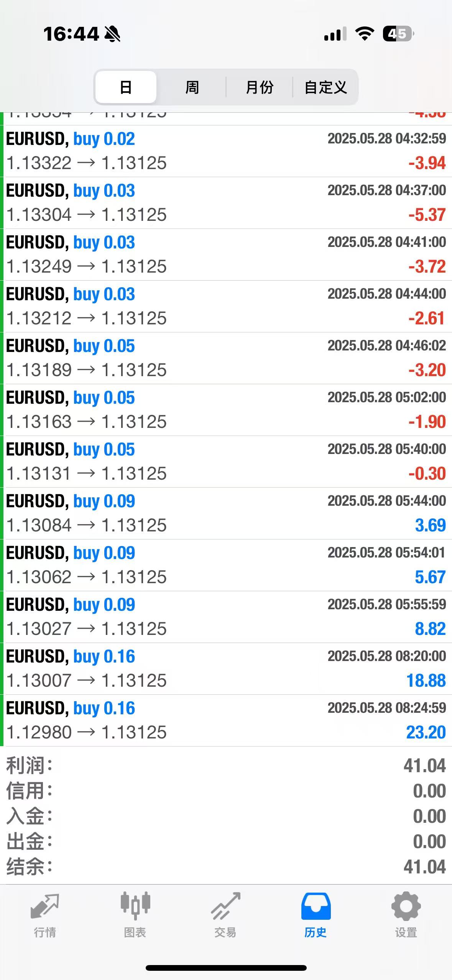Open the 行情 quotes tab icon
The height and width of the screenshot is (980, 452).
(x=45, y=906)
